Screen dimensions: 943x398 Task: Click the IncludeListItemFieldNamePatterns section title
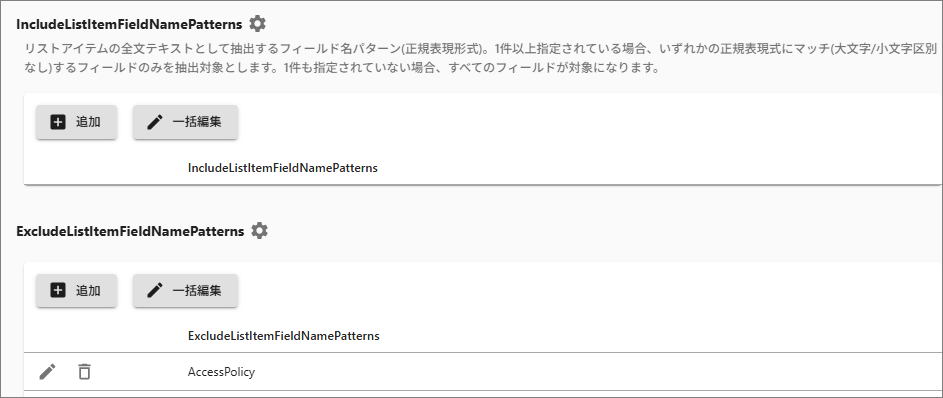(129, 25)
